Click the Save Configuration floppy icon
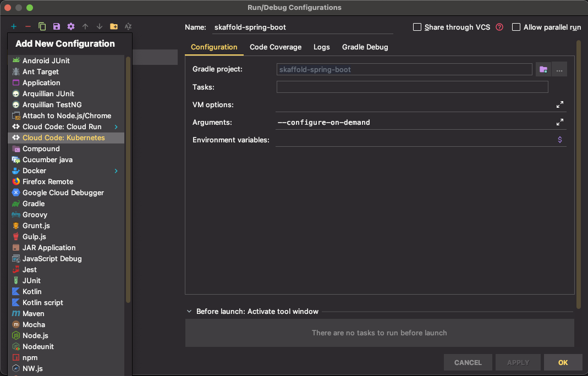Image resolution: width=588 pixels, height=376 pixels. pos(56,26)
